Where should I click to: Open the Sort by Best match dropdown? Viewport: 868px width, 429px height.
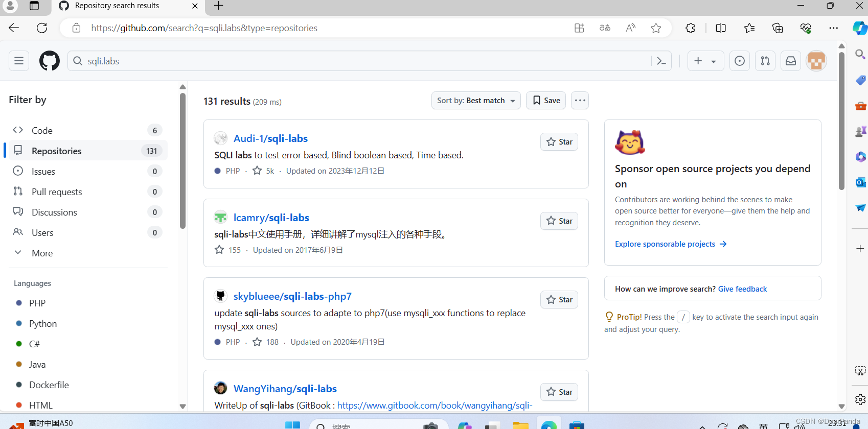tap(476, 101)
